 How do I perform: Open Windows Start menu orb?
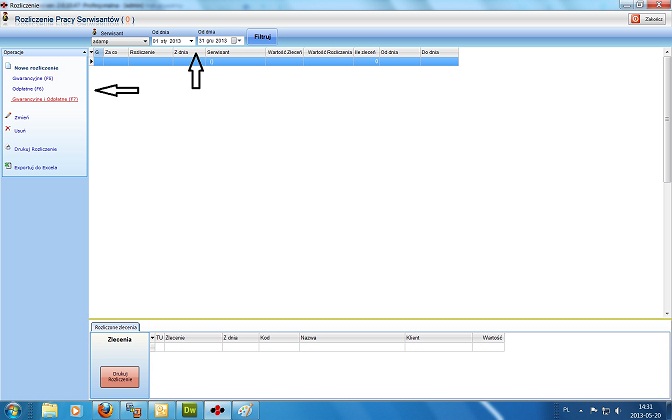[x=12, y=411]
